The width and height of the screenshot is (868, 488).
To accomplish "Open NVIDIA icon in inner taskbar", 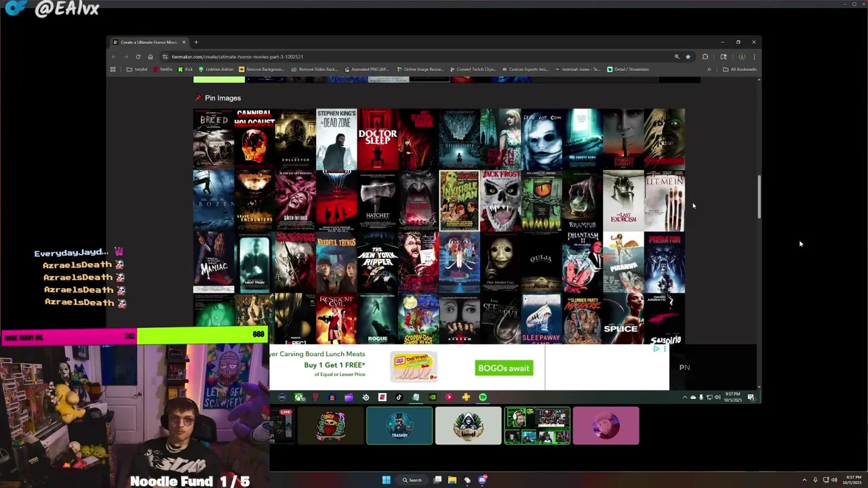I will pos(433,397).
